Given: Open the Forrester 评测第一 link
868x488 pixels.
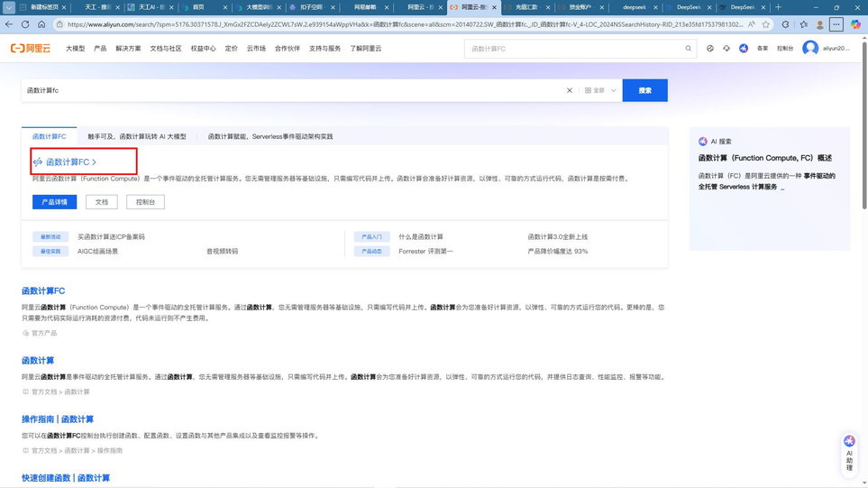Looking at the screenshot, I should (425, 251).
